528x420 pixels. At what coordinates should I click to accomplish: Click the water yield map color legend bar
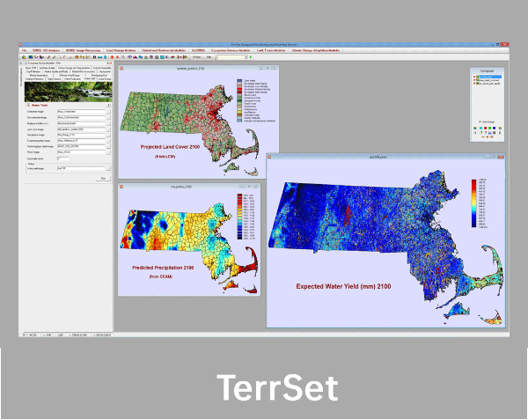(x=473, y=203)
